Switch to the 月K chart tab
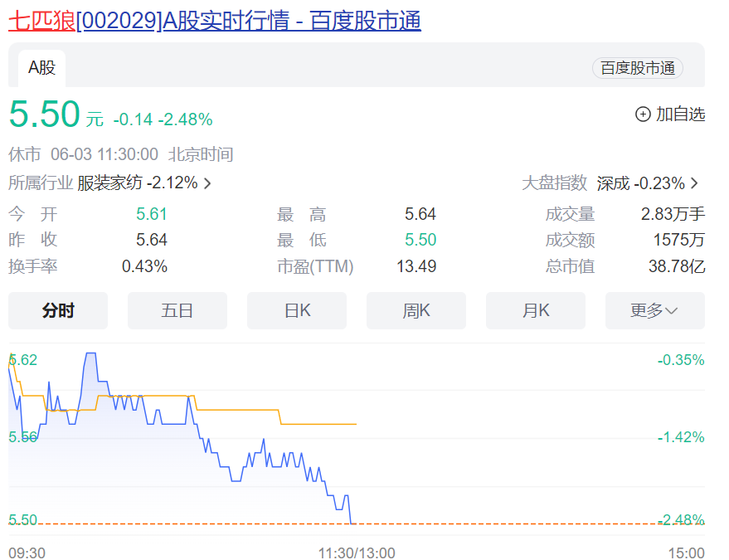This screenshot has width=729, height=560. tap(536, 311)
